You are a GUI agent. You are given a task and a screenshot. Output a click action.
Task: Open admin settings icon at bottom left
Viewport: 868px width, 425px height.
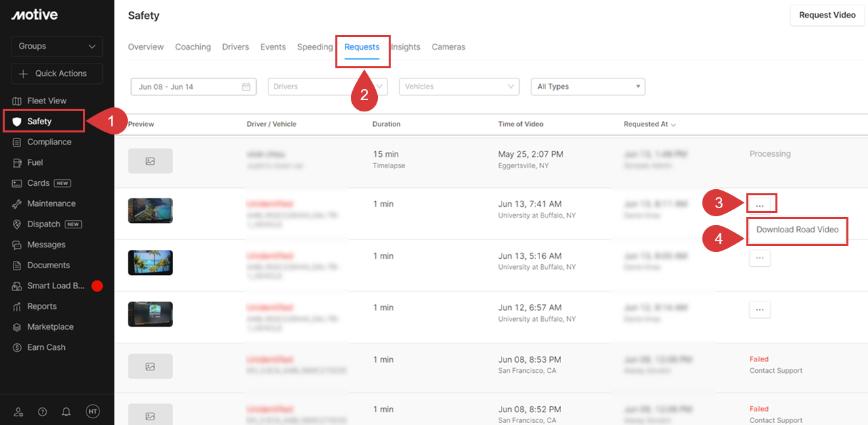pos(19,411)
